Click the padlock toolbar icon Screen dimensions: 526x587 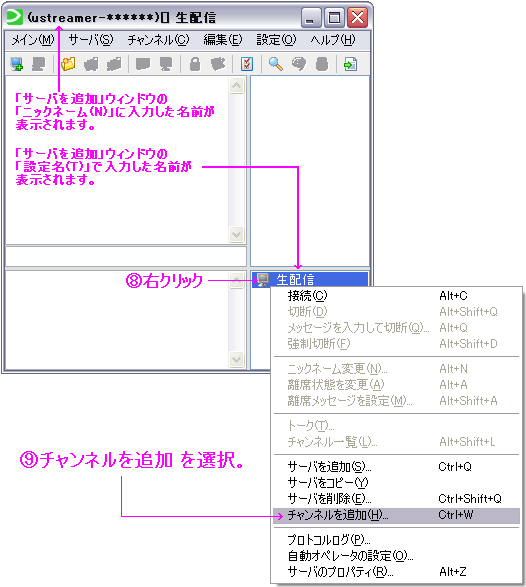(x=195, y=64)
